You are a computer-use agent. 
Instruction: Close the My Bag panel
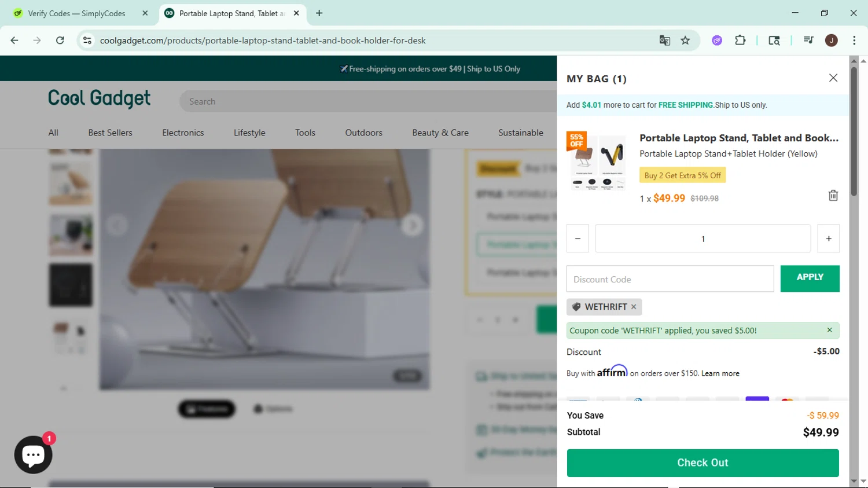(833, 78)
